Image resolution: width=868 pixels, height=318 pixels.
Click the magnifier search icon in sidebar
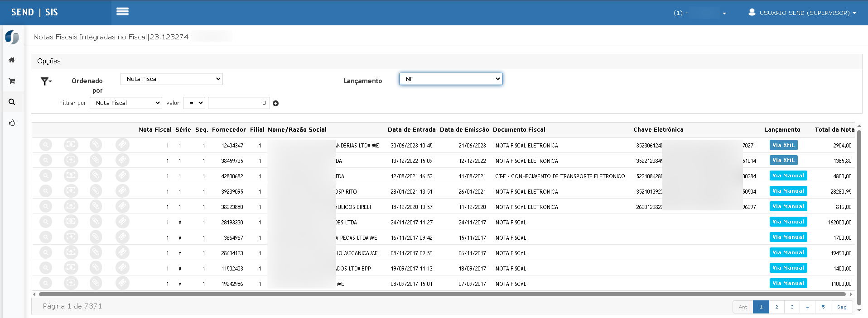point(12,102)
